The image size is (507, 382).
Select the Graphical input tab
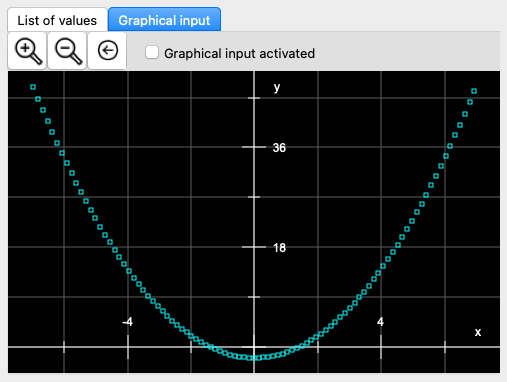(x=164, y=20)
